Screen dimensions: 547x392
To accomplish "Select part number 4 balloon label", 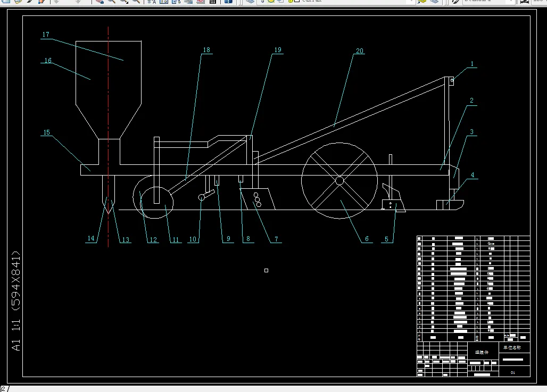I will click(473, 175).
